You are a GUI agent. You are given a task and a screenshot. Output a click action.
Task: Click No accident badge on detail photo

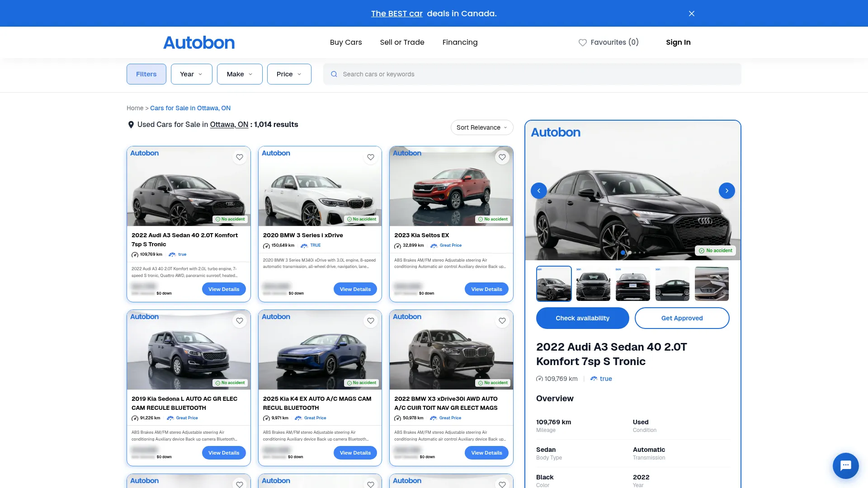click(x=715, y=251)
